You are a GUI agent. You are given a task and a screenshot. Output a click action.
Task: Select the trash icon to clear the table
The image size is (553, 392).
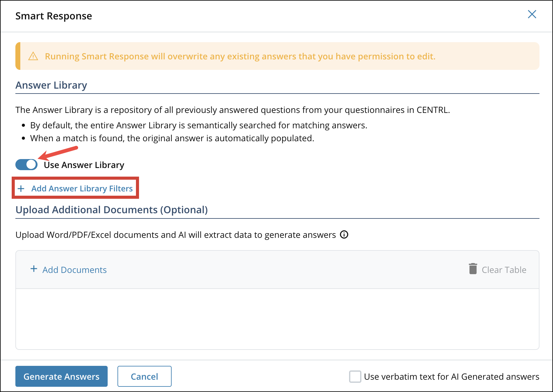[x=473, y=269]
